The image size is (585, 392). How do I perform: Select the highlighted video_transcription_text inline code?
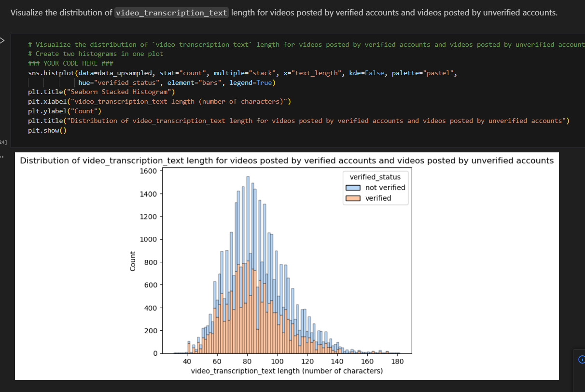click(x=171, y=12)
